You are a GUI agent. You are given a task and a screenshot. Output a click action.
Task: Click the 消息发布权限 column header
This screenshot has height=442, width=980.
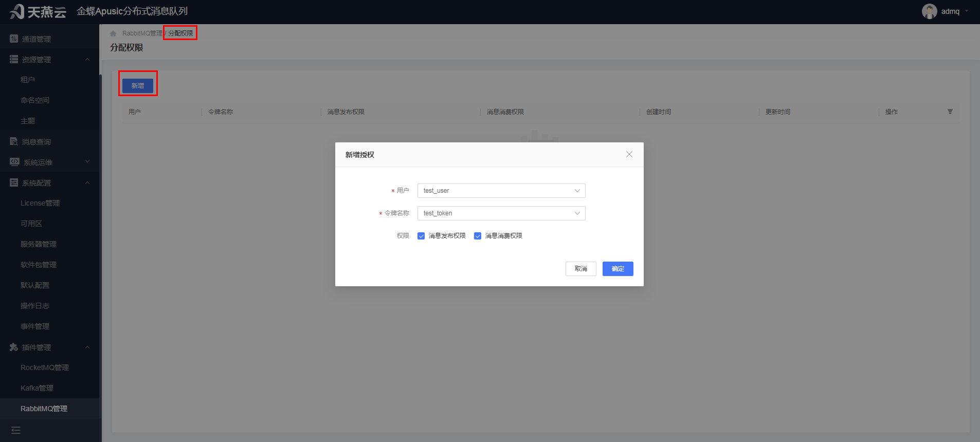[346, 112]
